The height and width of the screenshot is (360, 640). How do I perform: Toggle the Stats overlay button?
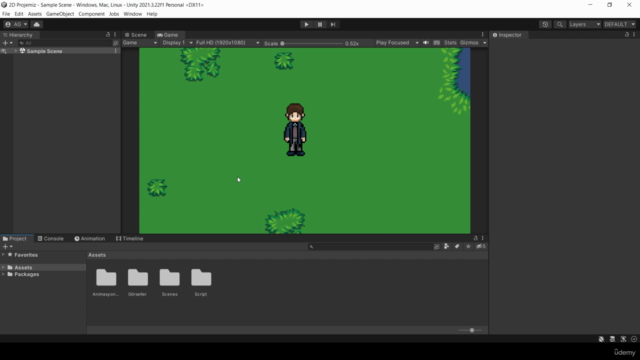[x=450, y=43]
